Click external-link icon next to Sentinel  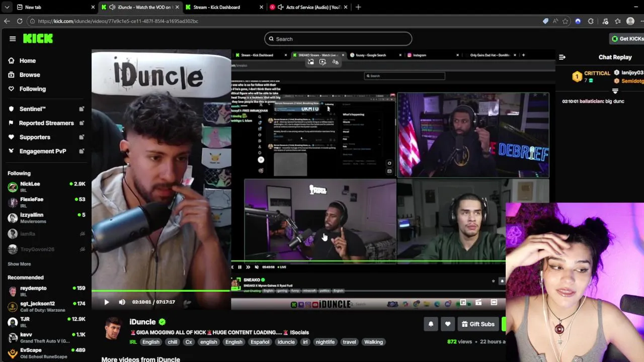click(x=82, y=109)
